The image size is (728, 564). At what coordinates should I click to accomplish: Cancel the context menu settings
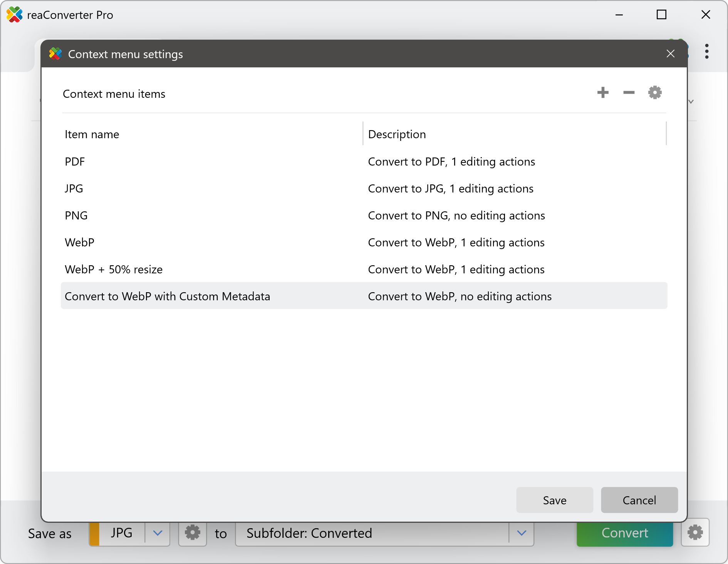(x=639, y=500)
